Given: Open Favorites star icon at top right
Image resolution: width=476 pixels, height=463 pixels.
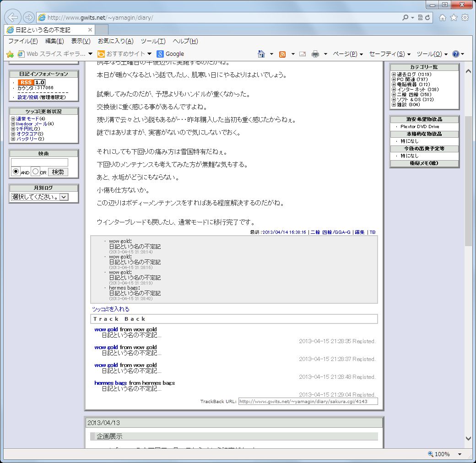Looking at the screenshot, I should click(454, 18).
